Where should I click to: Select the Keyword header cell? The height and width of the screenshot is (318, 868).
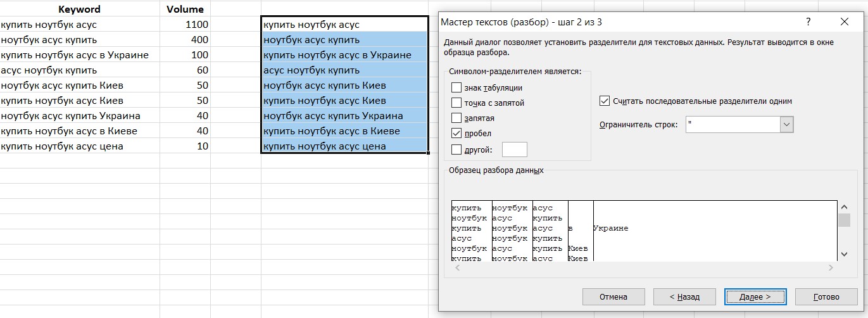point(79,10)
